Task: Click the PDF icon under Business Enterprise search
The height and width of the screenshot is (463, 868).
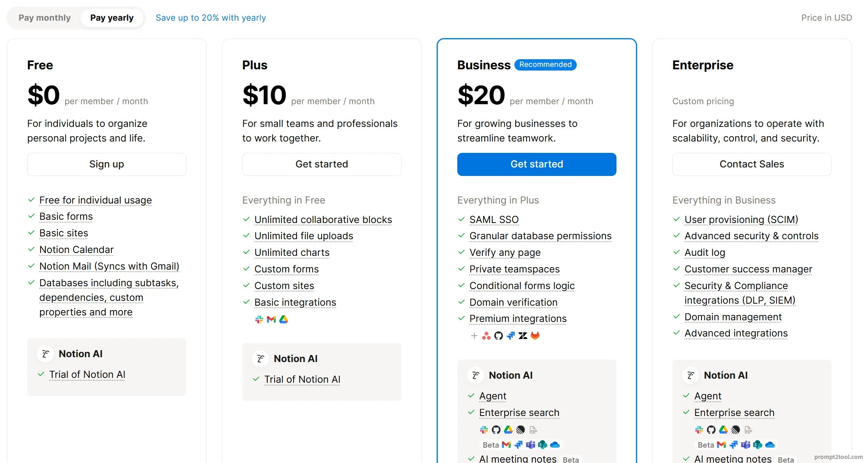Action: (x=533, y=430)
